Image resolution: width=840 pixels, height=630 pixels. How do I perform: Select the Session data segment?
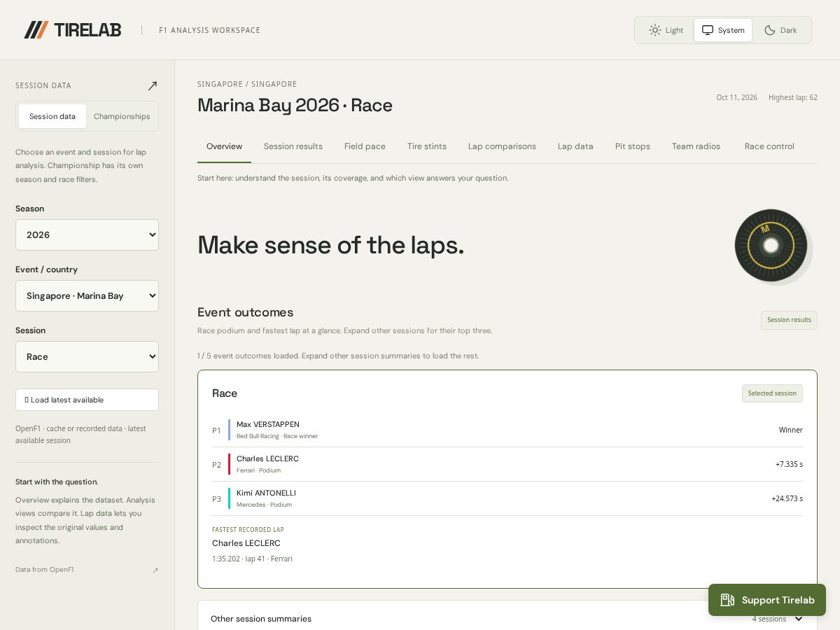click(52, 116)
